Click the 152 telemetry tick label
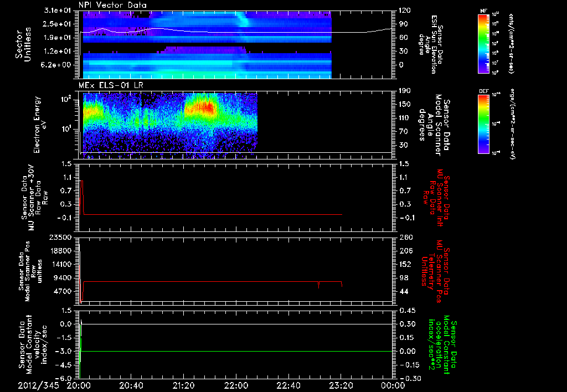 point(406,264)
